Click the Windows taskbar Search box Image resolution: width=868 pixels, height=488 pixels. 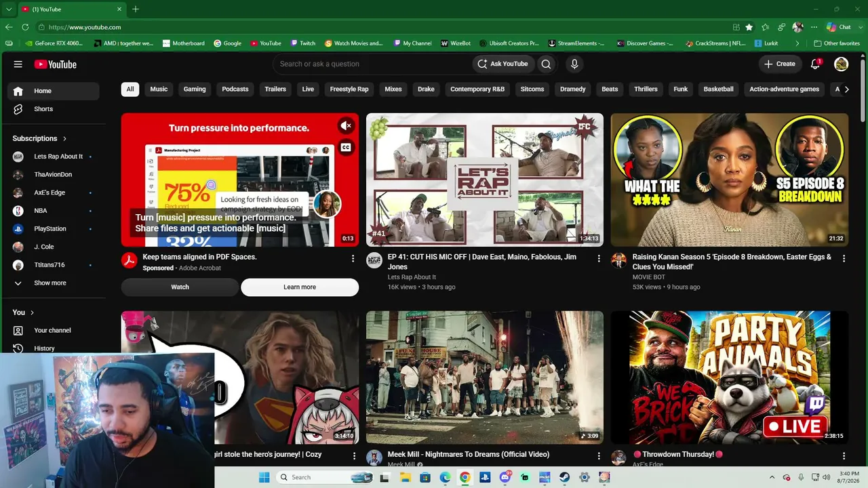(x=325, y=477)
